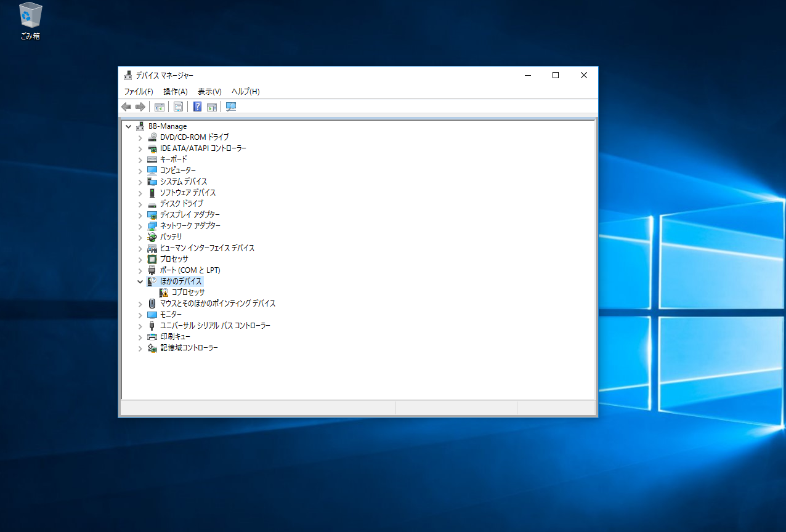
Task: Click the コンピューター monitor icon
Action: [152, 171]
